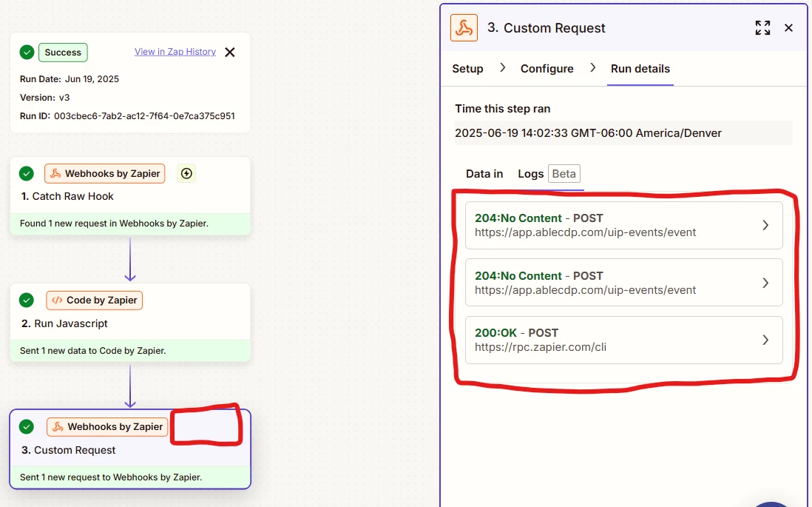Click the https://rpc.zapier.com/cli URL
The height and width of the screenshot is (507, 812).
coord(541,347)
